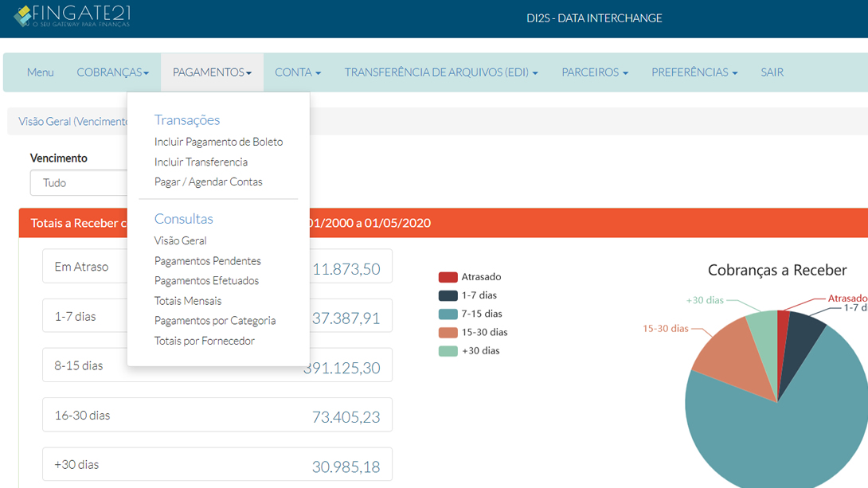This screenshot has height=488, width=868.
Task: Open Pagamentos Pendentes entry
Action: pyautogui.click(x=207, y=261)
